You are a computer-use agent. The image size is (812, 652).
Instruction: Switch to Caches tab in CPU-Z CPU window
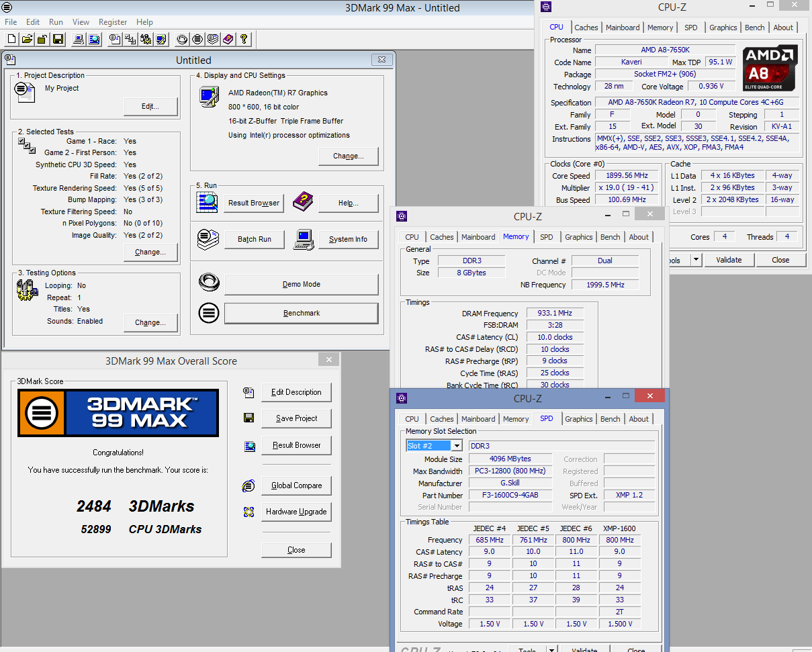click(586, 28)
